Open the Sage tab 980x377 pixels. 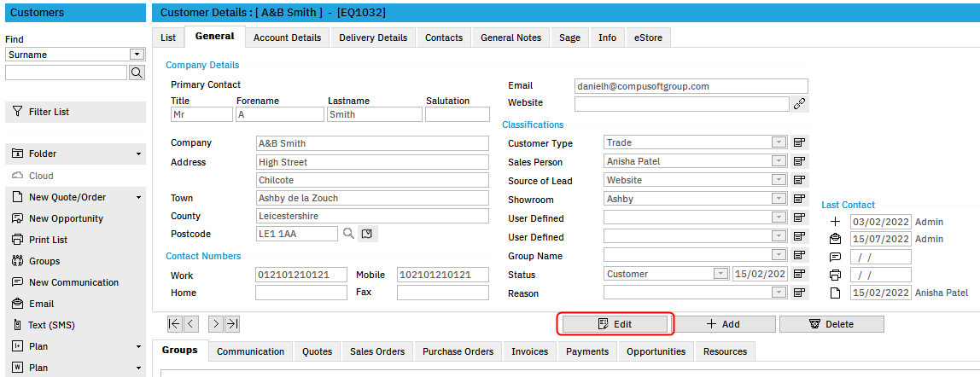coord(569,38)
